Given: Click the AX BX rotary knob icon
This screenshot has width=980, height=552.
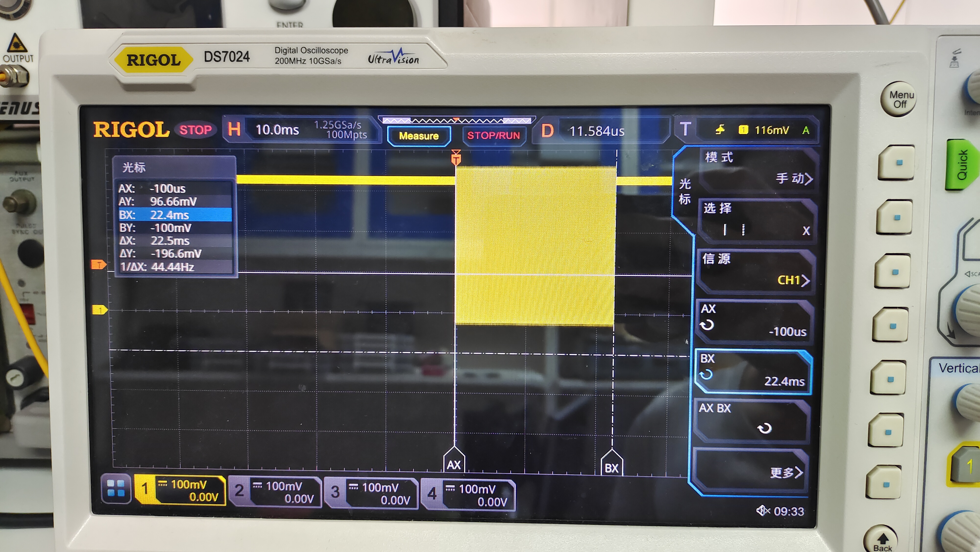Looking at the screenshot, I should click(x=764, y=428).
